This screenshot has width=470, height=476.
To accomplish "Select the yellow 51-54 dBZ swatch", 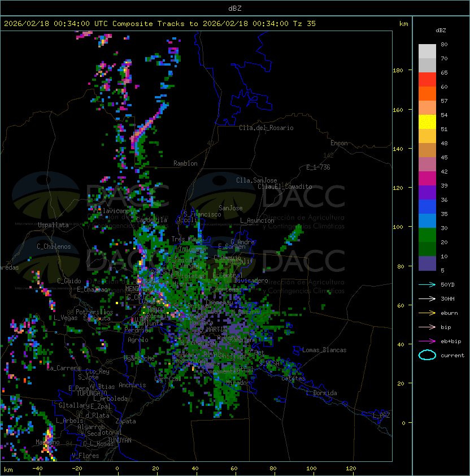I will [x=427, y=122].
